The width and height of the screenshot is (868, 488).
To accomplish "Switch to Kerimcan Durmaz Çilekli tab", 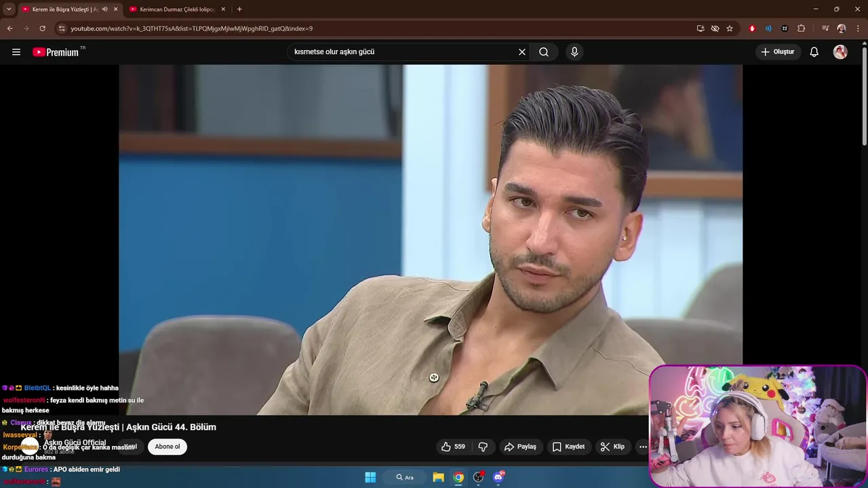I will click(x=178, y=9).
